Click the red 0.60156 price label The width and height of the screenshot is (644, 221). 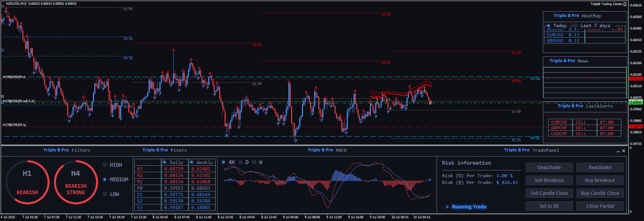(636, 79)
